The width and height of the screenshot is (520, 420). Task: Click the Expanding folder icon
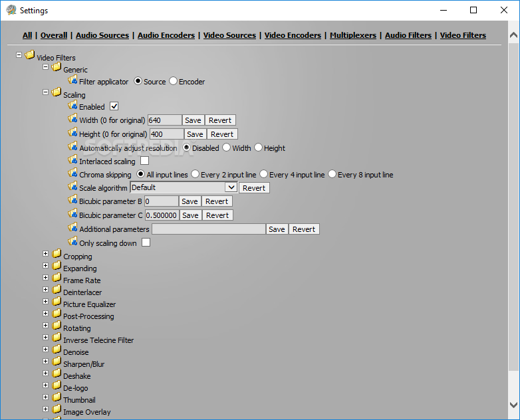(x=57, y=266)
